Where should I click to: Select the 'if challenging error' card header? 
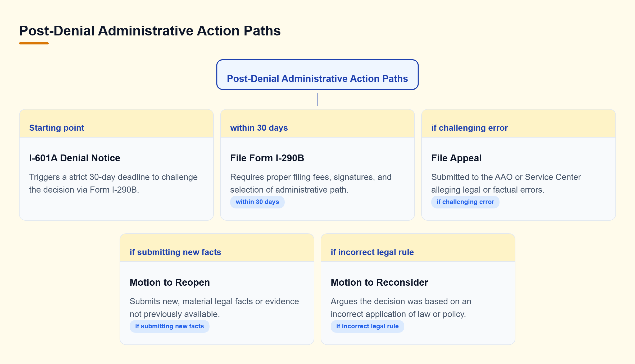point(519,124)
